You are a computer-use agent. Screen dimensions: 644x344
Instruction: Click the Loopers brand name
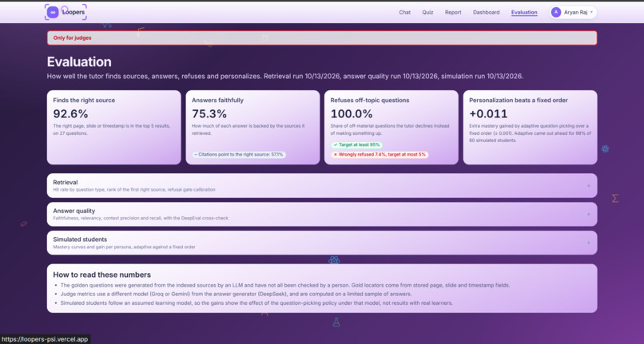click(x=74, y=12)
